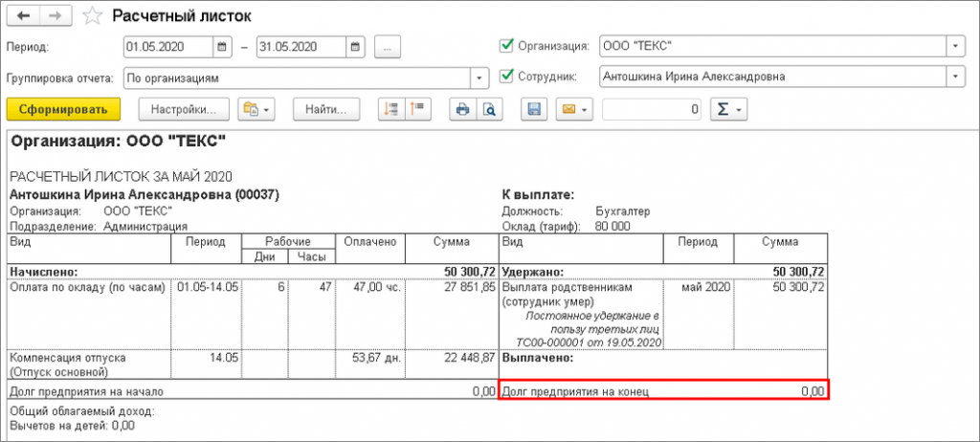Open the Организация dropdown list
This screenshot has height=442, width=980.
click(954, 46)
